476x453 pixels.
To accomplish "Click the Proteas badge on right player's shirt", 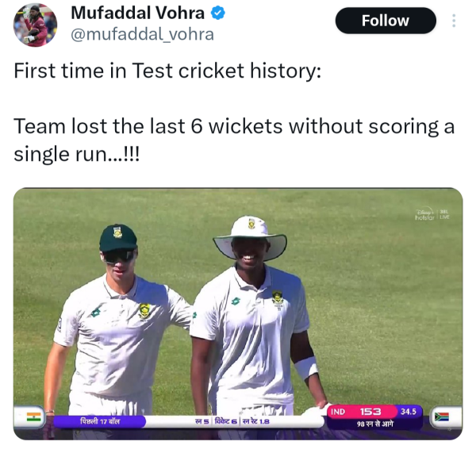I will click(277, 298).
